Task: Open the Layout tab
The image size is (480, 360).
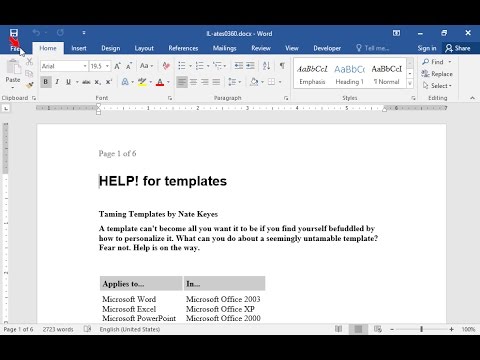Action: coord(144,48)
